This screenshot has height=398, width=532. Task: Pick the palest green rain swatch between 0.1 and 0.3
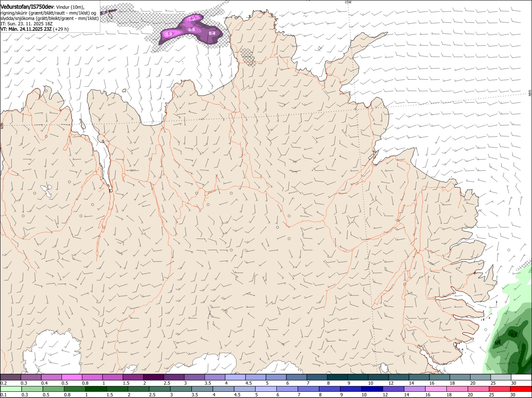click(x=11, y=389)
